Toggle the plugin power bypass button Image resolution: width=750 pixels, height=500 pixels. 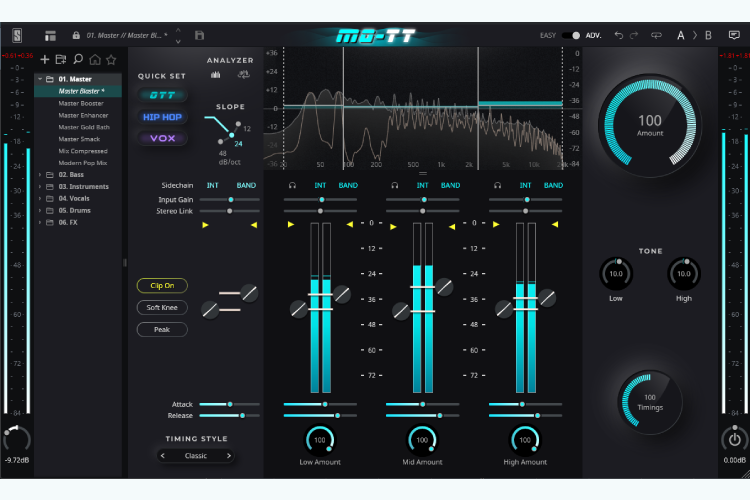[x=735, y=439]
